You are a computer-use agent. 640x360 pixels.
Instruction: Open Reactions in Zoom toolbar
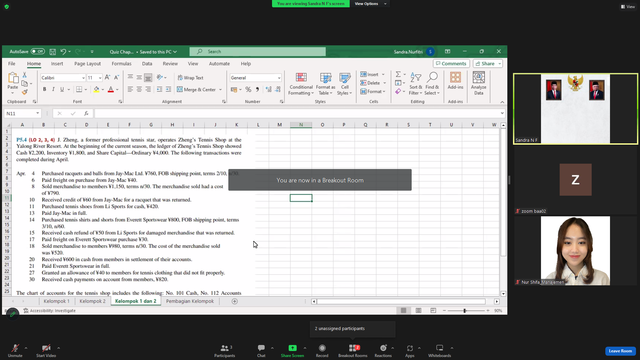(x=383, y=350)
